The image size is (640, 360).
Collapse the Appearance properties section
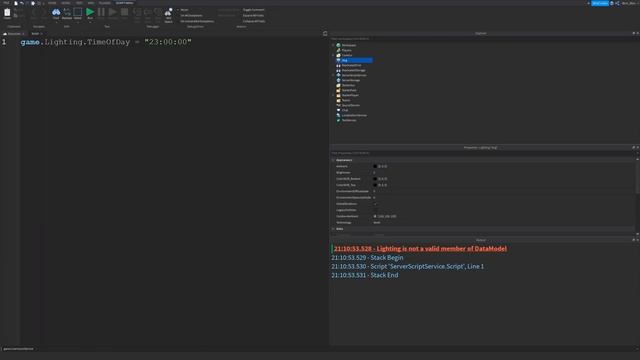(333, 160)
